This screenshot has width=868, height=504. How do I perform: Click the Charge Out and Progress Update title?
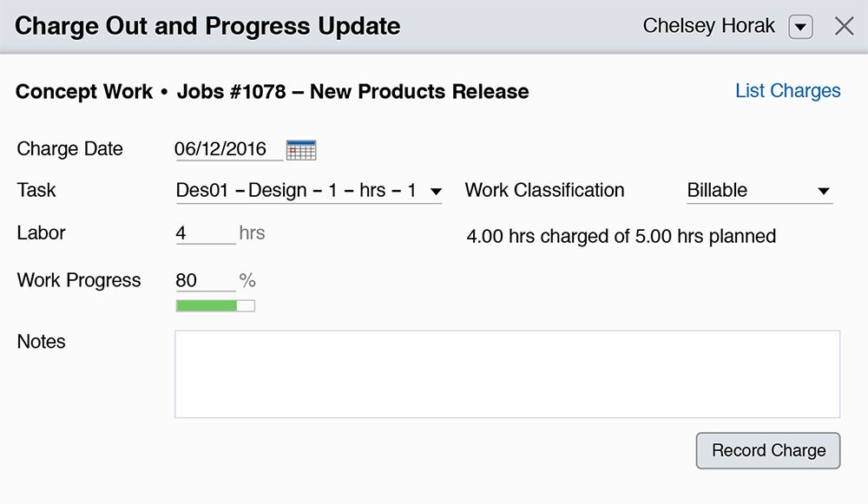(x=207, y=26)
